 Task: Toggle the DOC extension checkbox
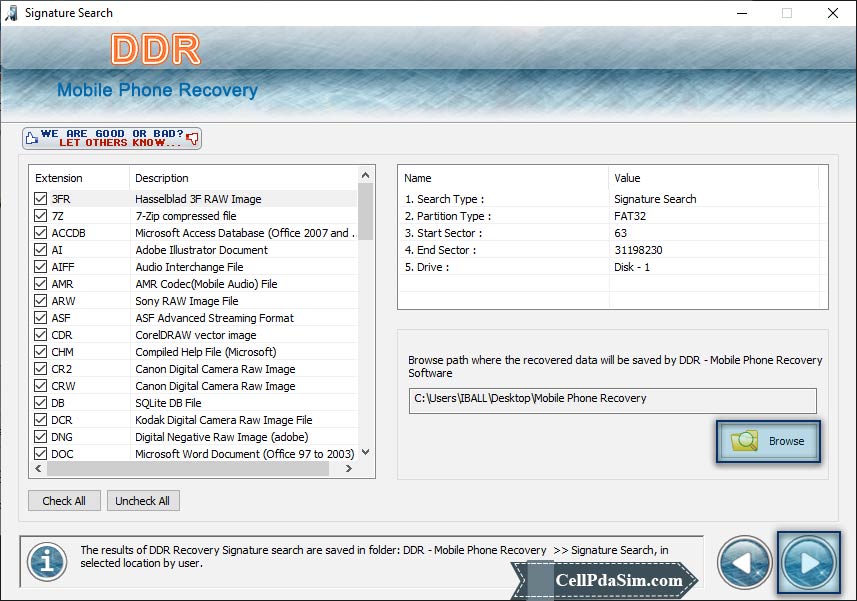pos(40,453)
